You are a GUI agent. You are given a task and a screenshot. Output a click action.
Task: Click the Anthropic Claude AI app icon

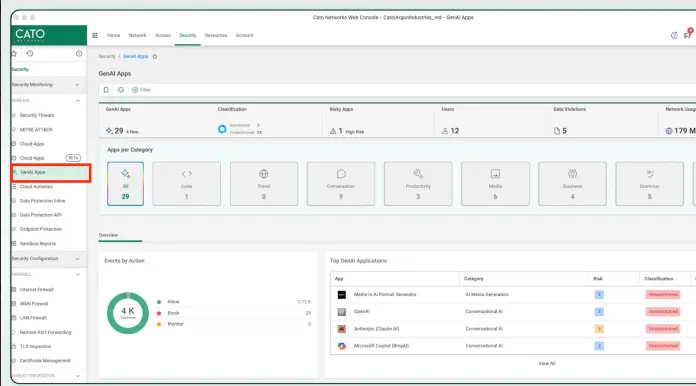click(x=342, y=329)
